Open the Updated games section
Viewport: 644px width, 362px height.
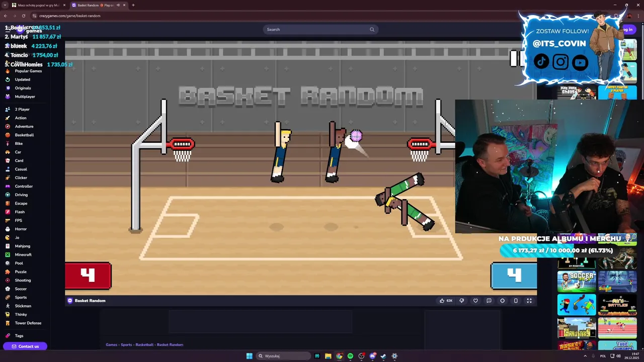(x=22, y=79)
